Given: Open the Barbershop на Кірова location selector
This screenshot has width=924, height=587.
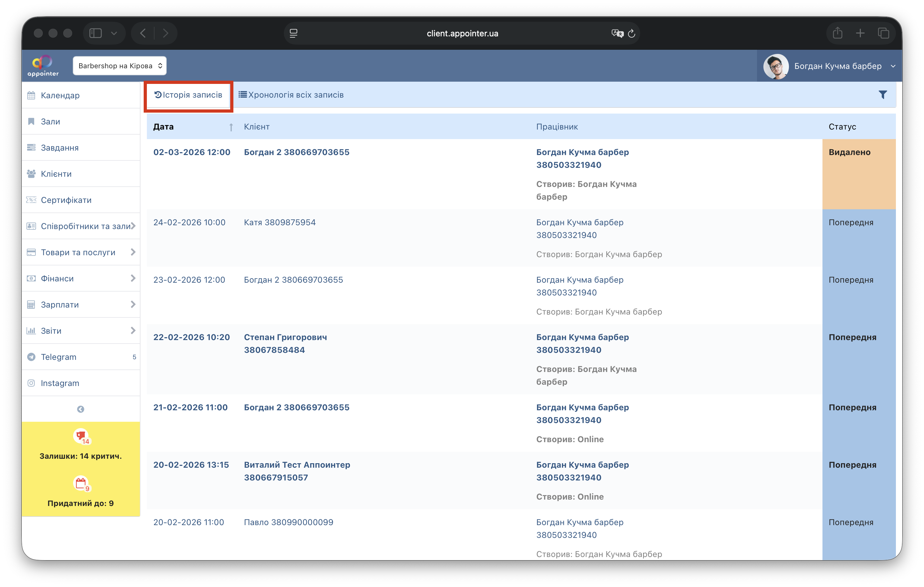Looking at the screenshot, I should [x=120, y=66].
